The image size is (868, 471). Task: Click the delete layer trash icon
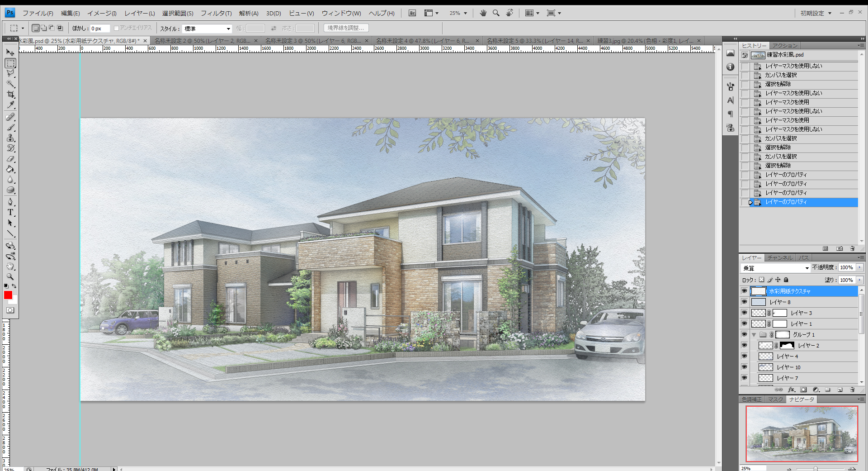(852, 390)
